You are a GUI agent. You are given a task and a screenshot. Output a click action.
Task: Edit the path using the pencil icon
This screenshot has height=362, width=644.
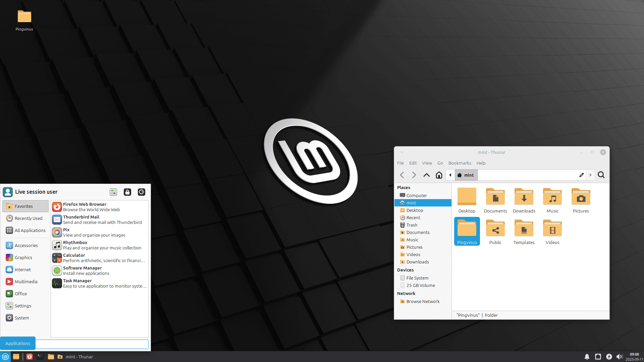point(582,175)
